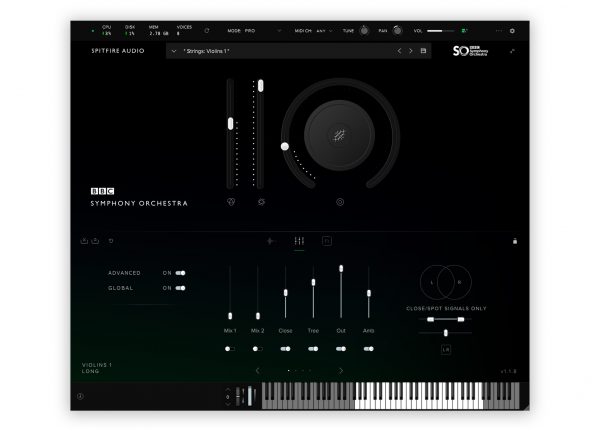Viewport: 600px width, 431px height.
Task: Click the TUNE knob
Action: (x=364, y=30)
